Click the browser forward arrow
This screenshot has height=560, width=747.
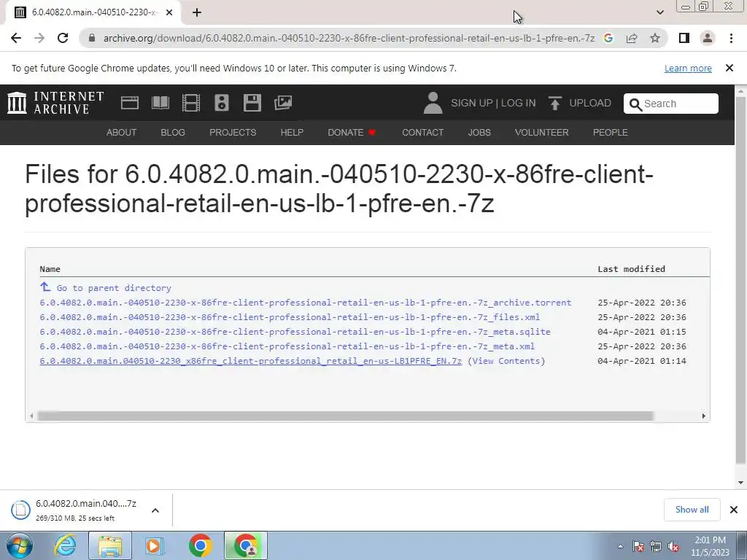pos(39,38)
